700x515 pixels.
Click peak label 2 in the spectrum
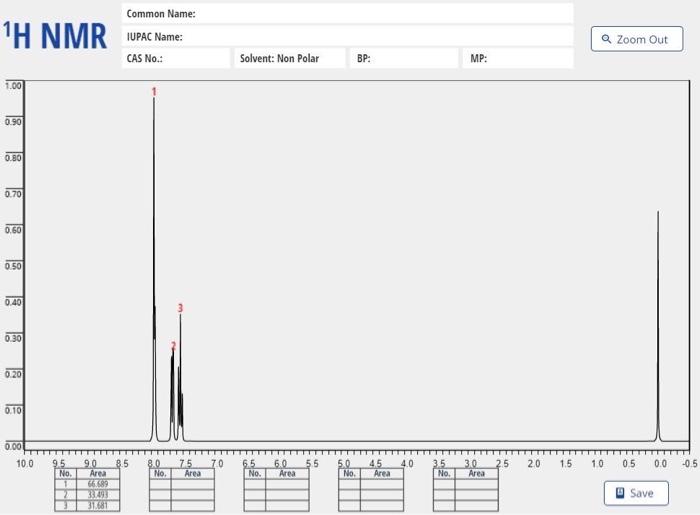174,345
